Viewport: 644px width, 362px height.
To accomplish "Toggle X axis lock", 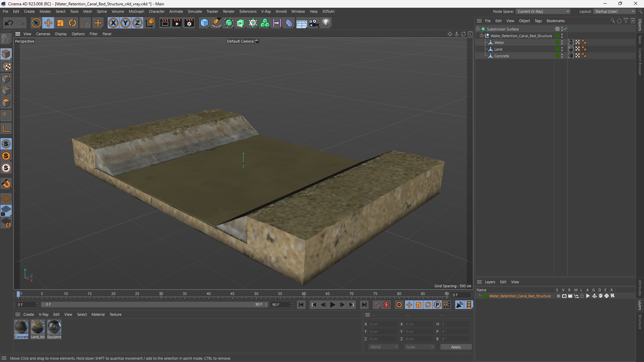I will pyautogui.click(x=113, y=23).
